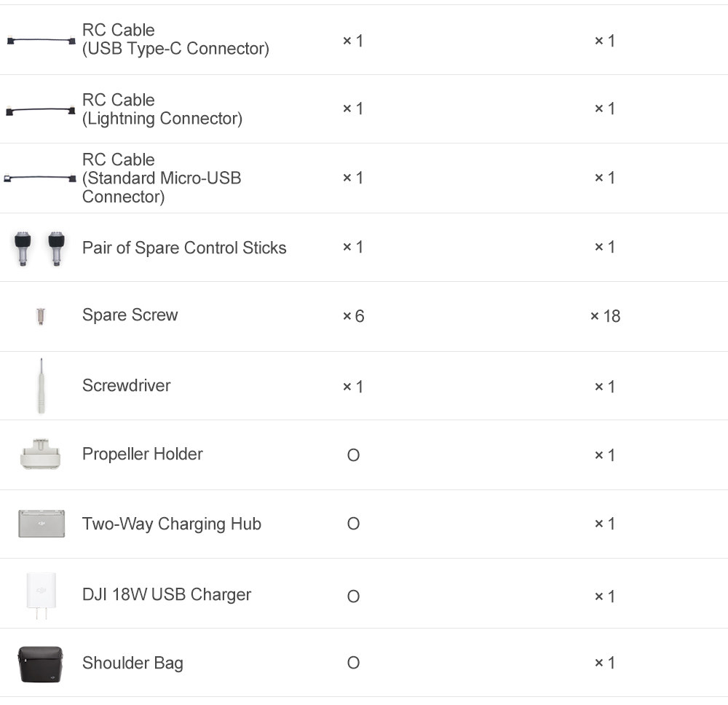This screenshot has height=705, width=728.
Task: Click the Micro-USB RC cable image
Action: pos(40,178)
